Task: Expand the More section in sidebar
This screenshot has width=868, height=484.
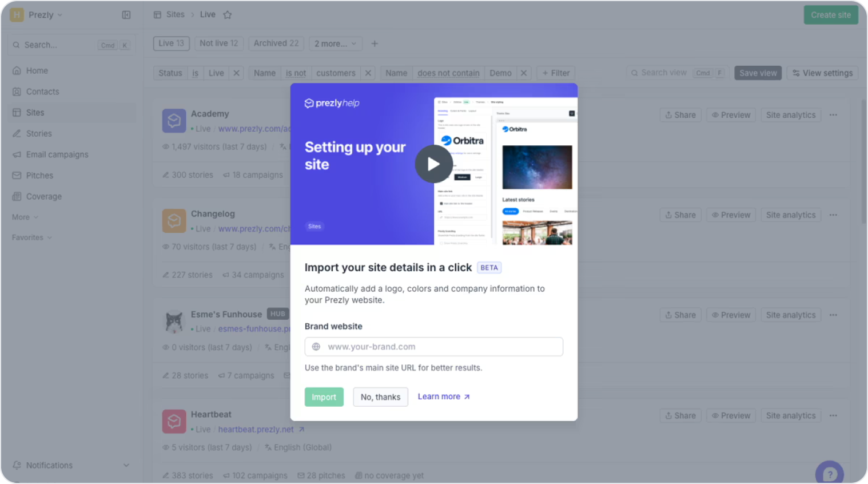Action: (25, 217)
